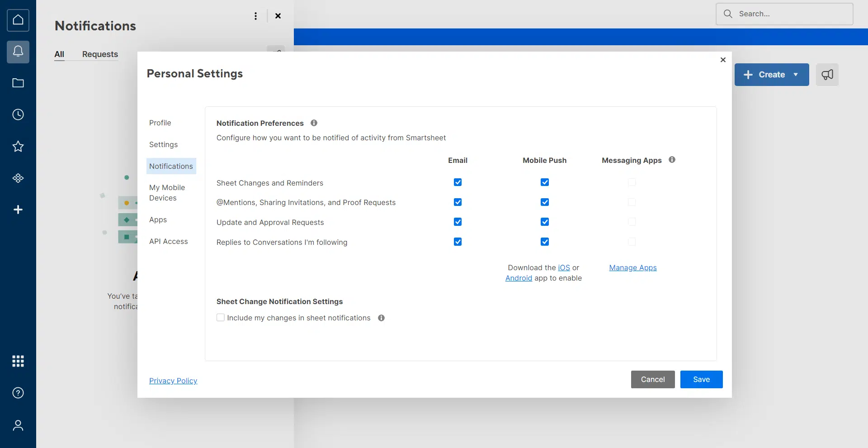Close the Personal Settings dialog
The image size is (868, 448).
pyautogui.click(x=723, y=60)
